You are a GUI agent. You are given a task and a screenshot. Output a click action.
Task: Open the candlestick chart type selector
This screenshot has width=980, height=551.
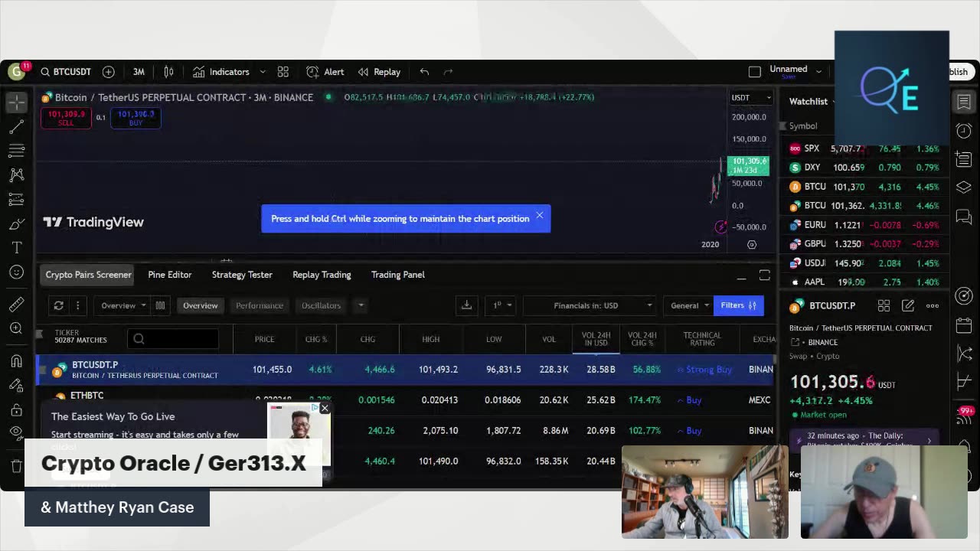pos(168,72)
